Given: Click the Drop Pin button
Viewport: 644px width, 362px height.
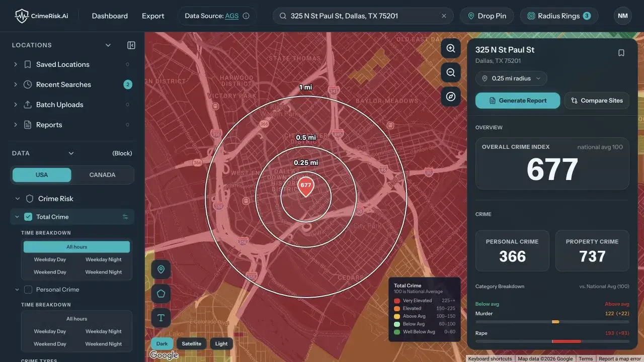Looking at the screenshot, I should click(487, 16).
